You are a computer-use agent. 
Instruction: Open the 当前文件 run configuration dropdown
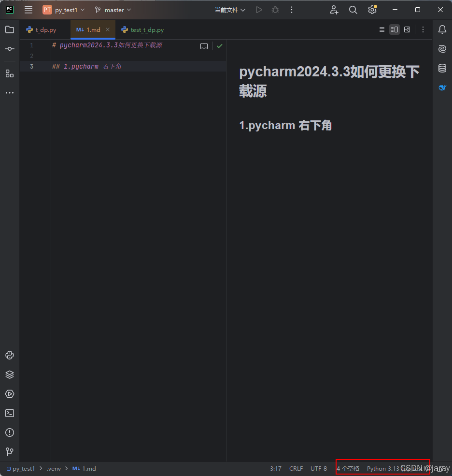tap(230, 10)
